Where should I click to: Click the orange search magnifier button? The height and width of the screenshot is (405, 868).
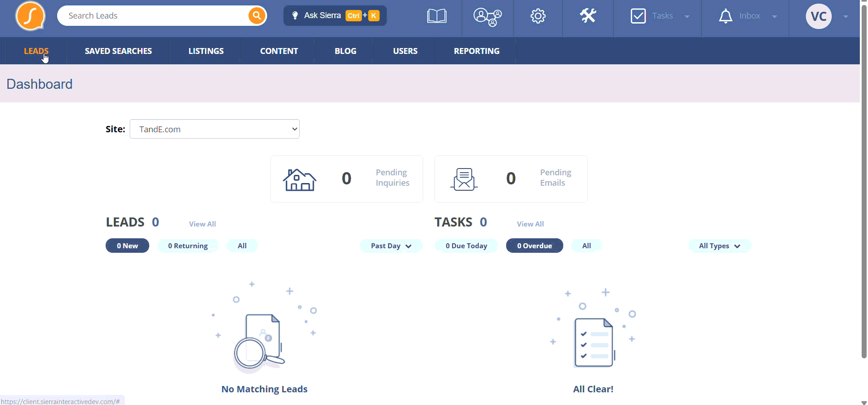tap(257, 16)
